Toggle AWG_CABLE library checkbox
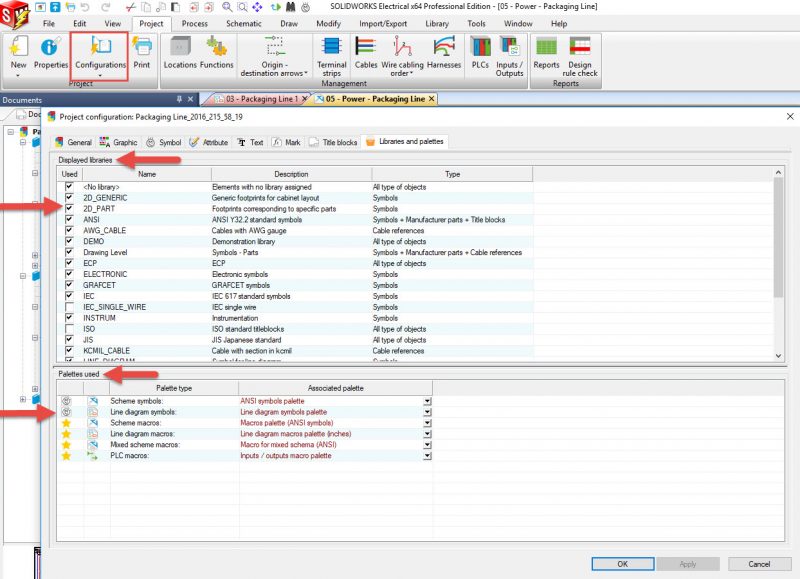Image resolution: width=800 pixels, height=579 pixels. (x=69, y=230)
